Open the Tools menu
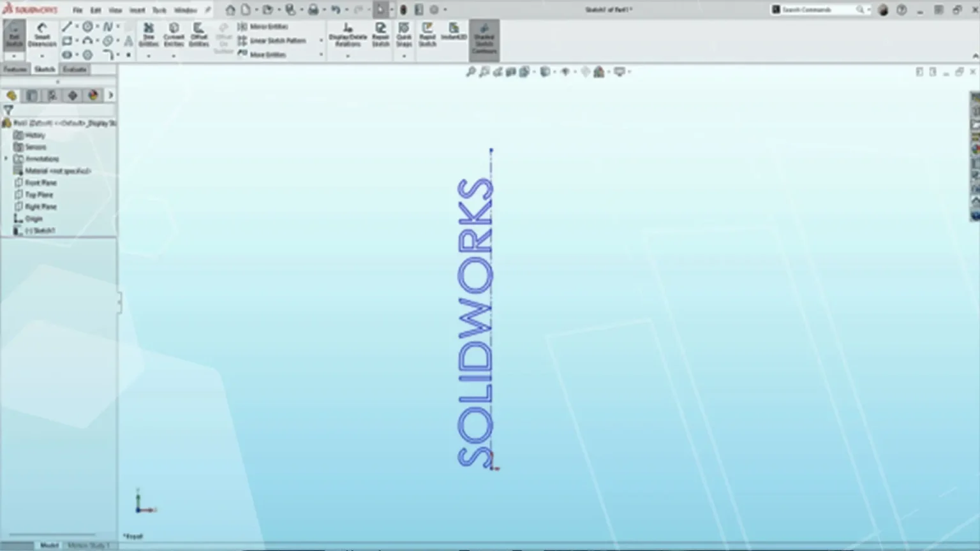980x551 pixels. [x=159, y=10]
